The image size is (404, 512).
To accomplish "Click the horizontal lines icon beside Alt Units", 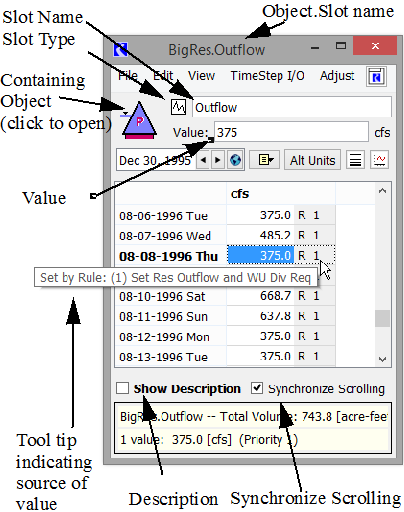I will [355, 160].
